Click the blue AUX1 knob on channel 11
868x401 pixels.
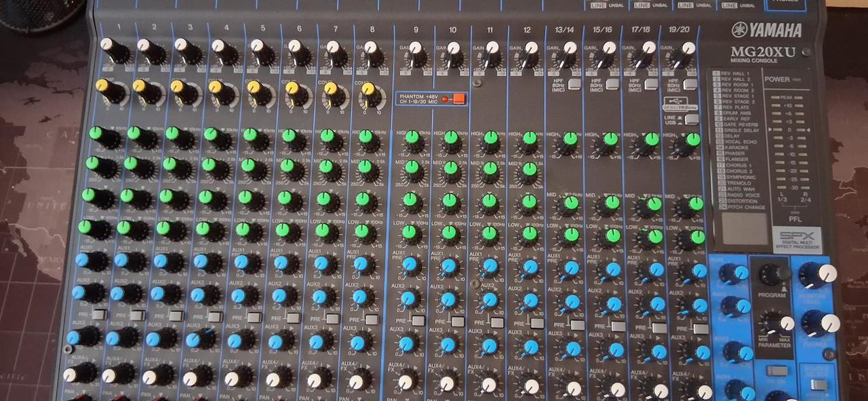point(488,265)
